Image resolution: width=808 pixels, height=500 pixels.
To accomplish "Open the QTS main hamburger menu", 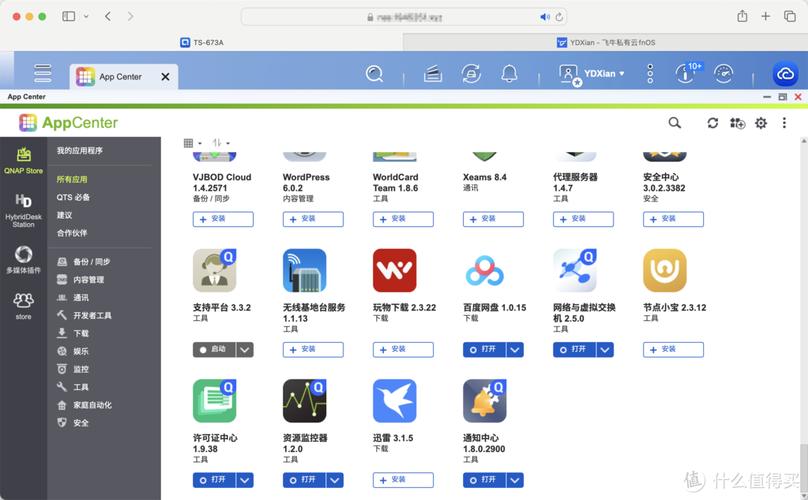I will coord(42,74).
